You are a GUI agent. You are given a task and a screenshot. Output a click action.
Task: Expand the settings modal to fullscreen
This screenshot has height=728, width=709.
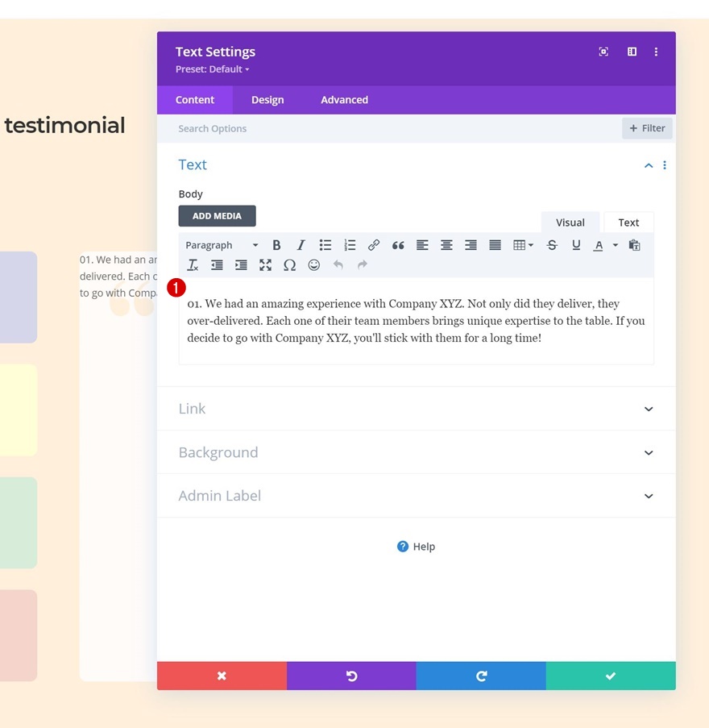[x=603, y=52]
